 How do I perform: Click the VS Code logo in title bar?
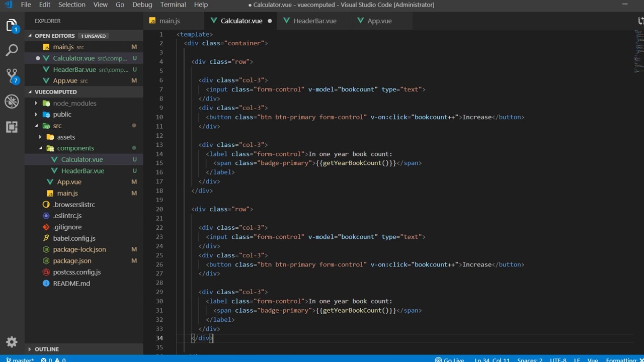tap(8, 5)
